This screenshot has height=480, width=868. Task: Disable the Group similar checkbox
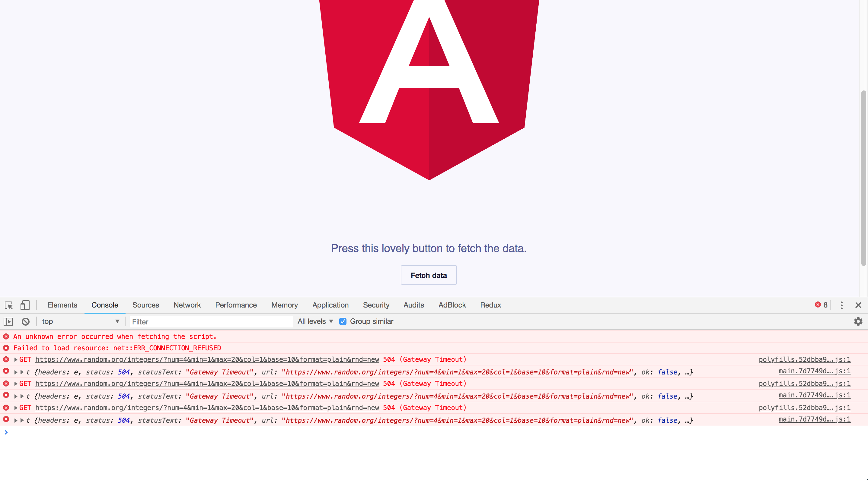pyautogui.click(x=343, y=321)
